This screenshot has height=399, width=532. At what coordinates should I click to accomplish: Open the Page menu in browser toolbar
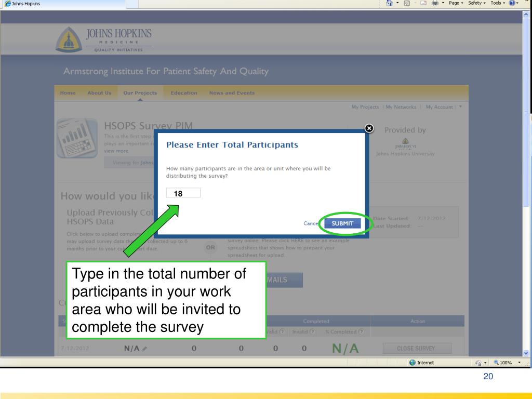pos(456,3)
